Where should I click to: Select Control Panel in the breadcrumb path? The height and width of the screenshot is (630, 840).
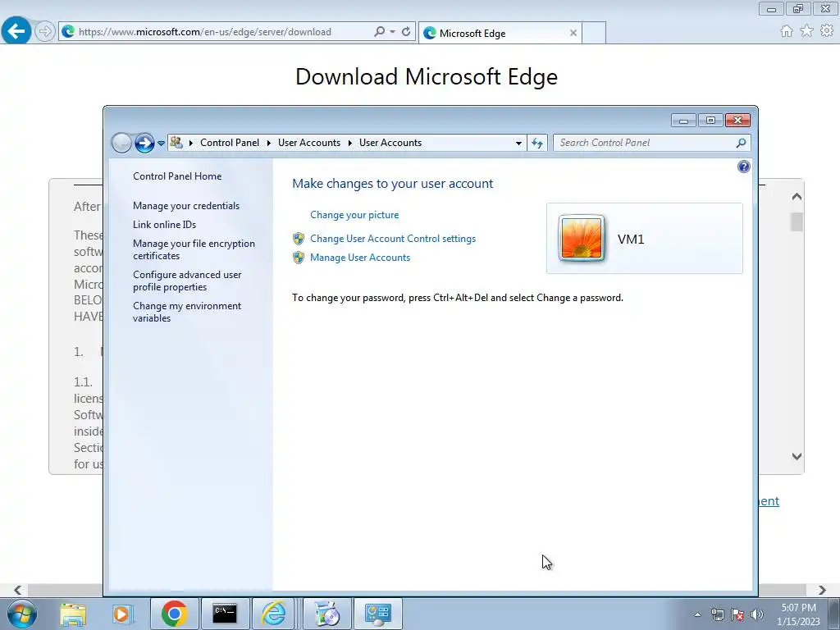pyautogui.click(x=230, y=143)
